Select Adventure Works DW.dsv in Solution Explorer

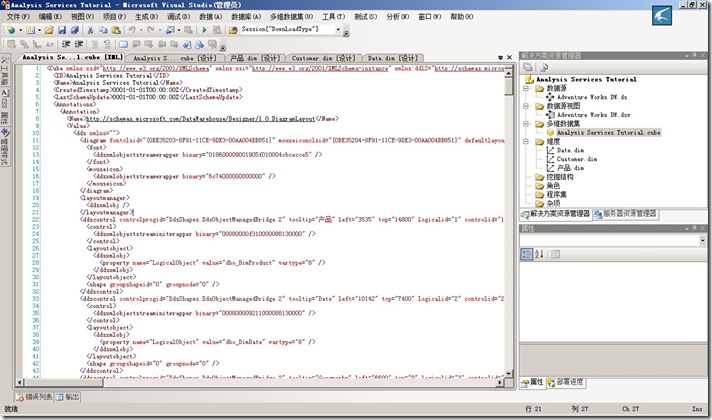593,114
